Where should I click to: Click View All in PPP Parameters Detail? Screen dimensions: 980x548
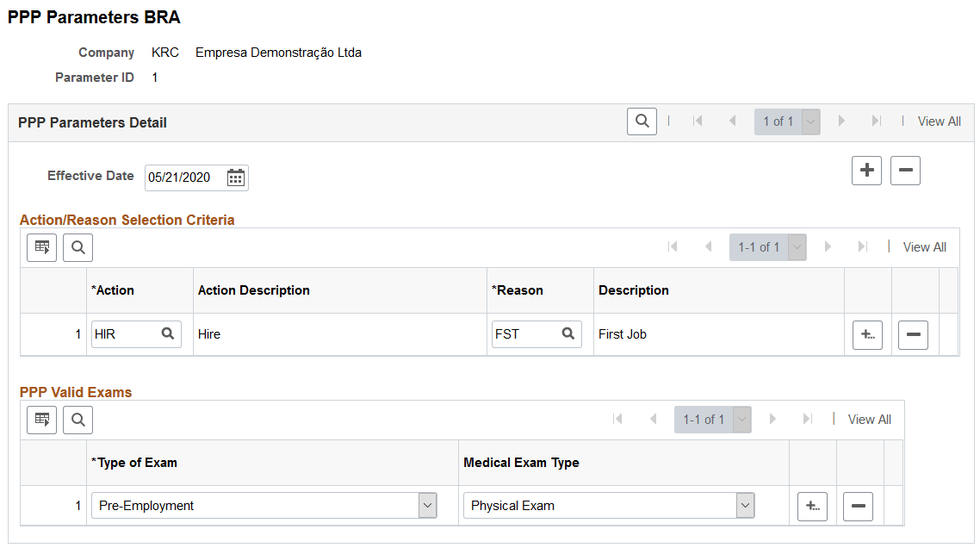coord(939,121)
